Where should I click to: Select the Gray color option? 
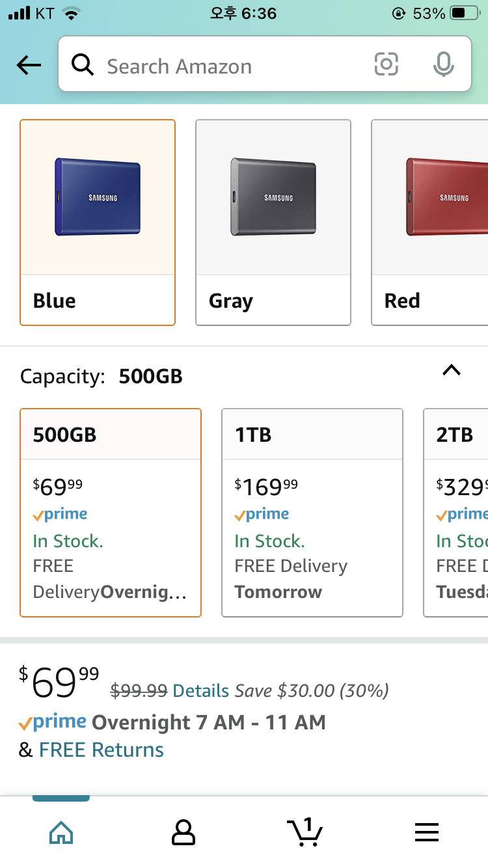click(x=273, y=223)
